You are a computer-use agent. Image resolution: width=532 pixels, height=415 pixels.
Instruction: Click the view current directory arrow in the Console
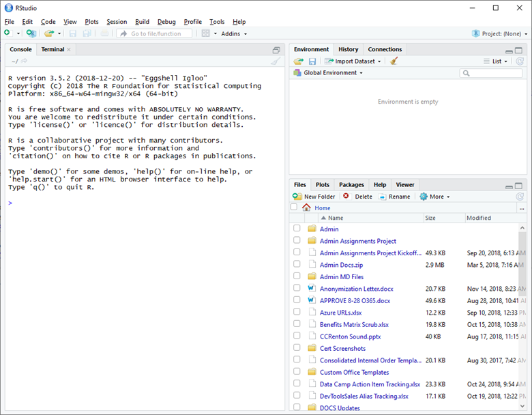coord(24,61)
